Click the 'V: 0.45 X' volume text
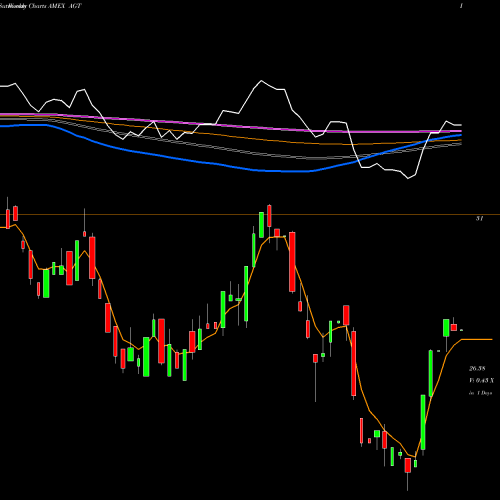 tap(482, 381)
